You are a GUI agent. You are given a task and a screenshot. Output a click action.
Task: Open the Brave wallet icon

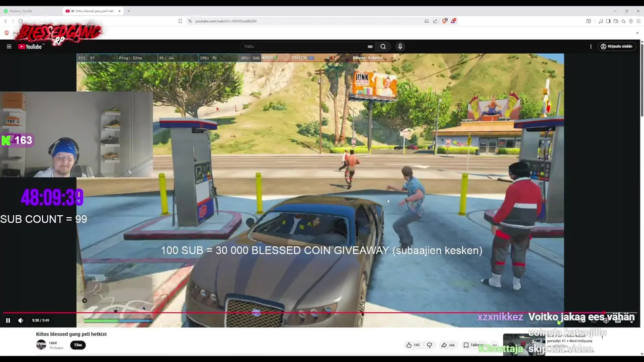pos(616,21)
